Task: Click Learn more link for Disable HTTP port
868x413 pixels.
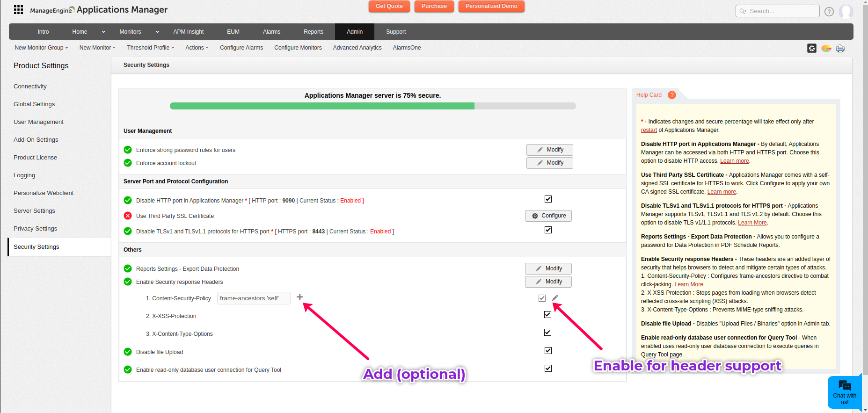Action: pos(735,161)
